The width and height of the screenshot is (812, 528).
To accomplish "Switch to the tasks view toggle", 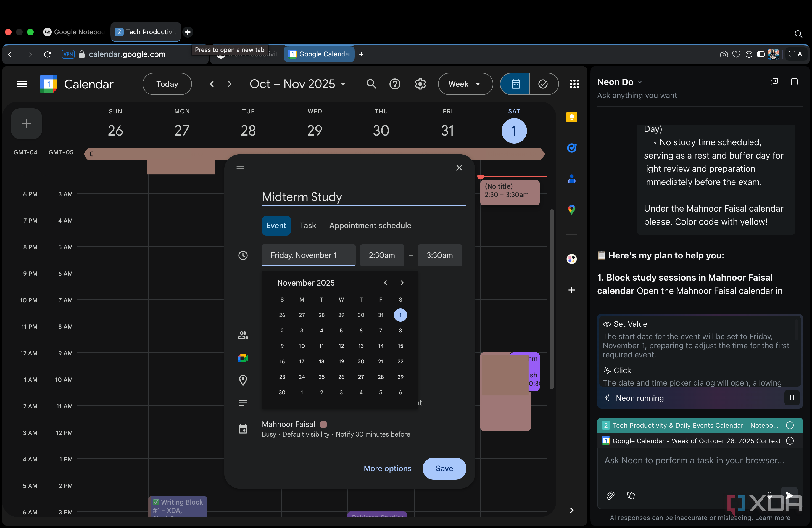I will pos(543,84).
